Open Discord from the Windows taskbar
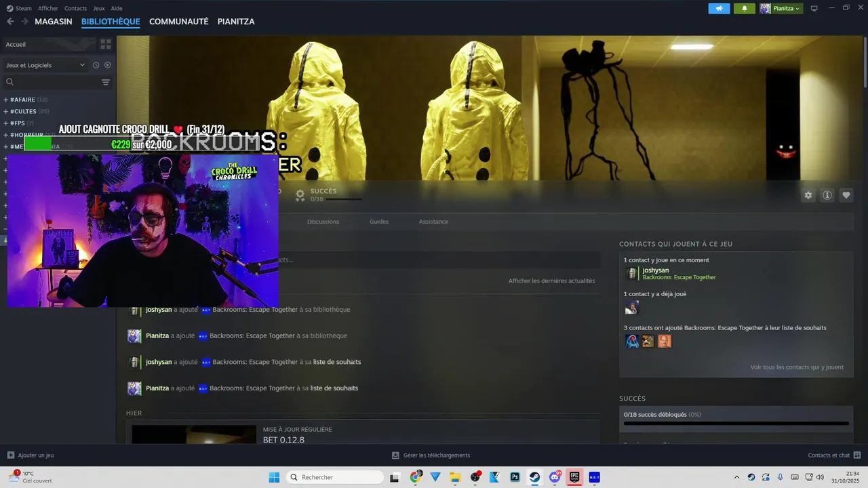Screen dimensions: 868x488 click(x=555, y=477)
